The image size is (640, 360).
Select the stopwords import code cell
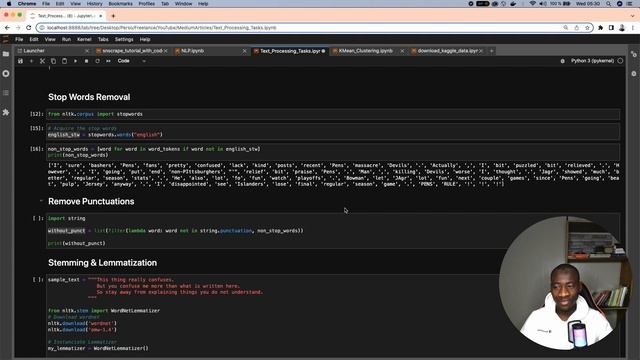coord(333,114)
